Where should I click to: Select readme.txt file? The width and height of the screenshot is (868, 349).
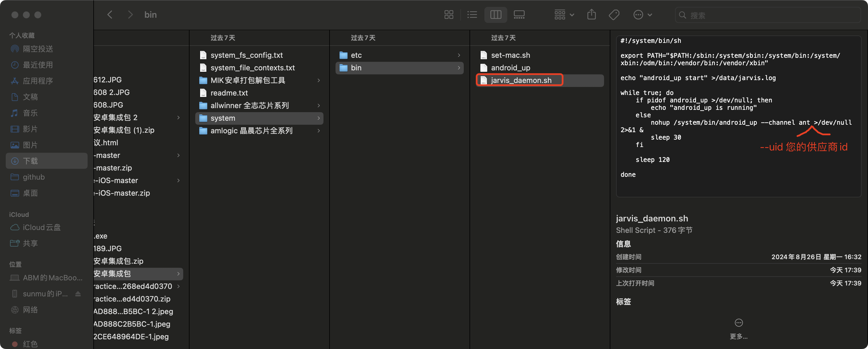coord(259,93)
